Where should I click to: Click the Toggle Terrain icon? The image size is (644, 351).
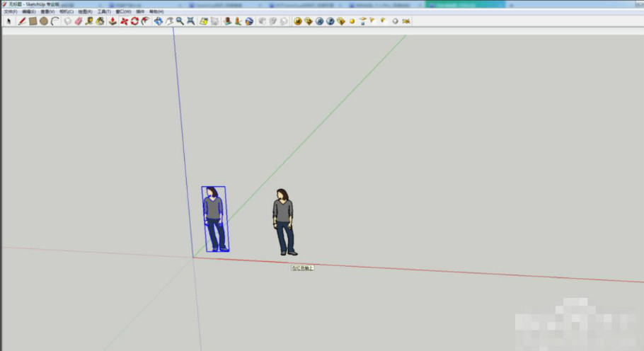click(215, 21)
